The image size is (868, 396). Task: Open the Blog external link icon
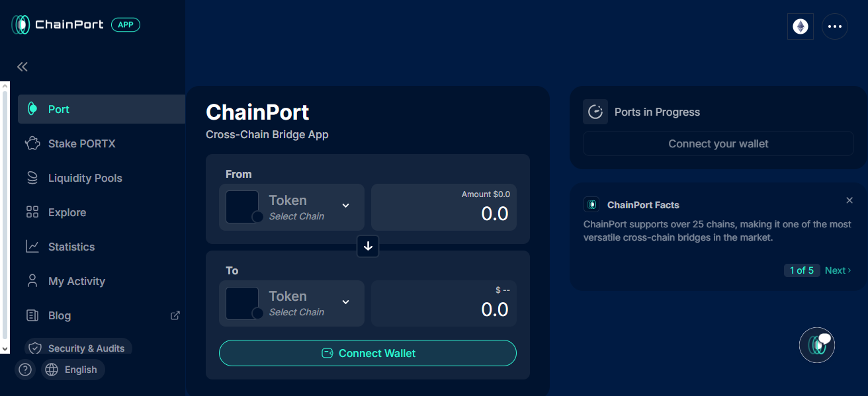[x=175, y=315]
